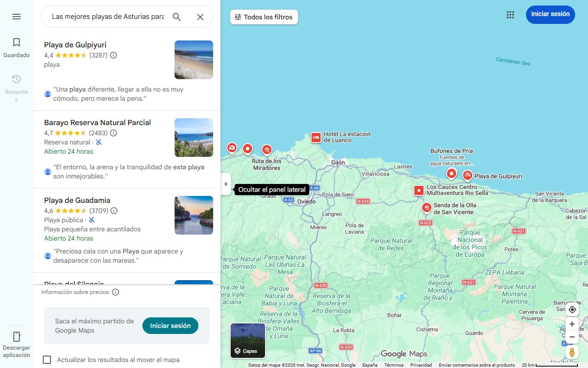Click the Descargar aplicación icon
This screenshot has height=368, width=588.
pos(17,337)
